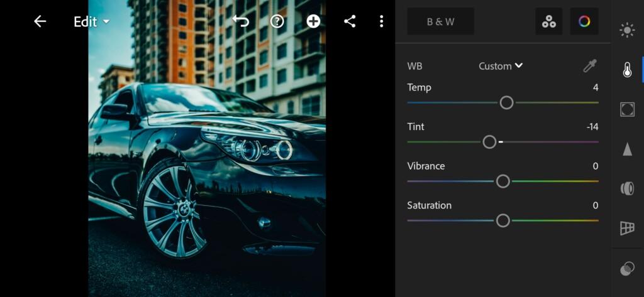Open the help question mark icon
Image resolution: width=644 pixels, height=297 pixels.
[x=277, y=21]
